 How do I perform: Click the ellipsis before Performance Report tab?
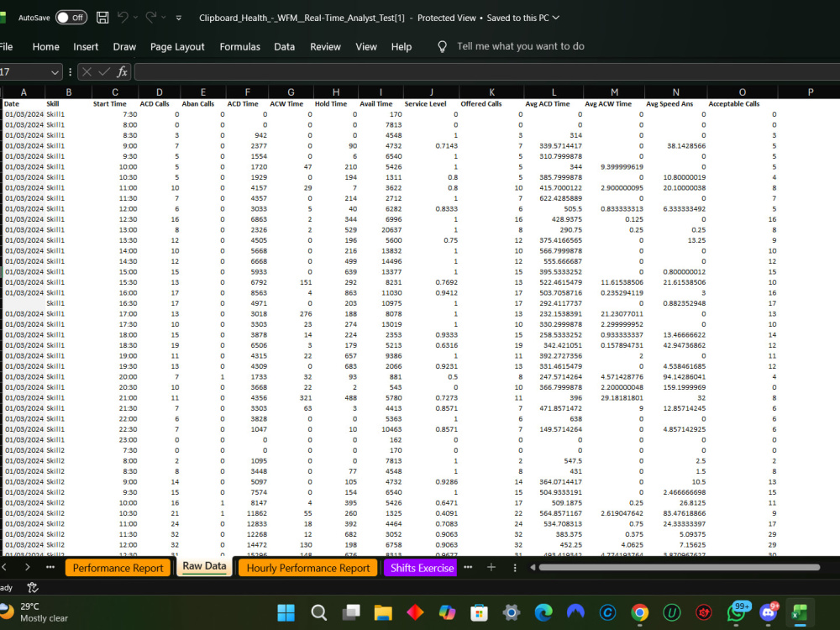pyautogui.click(x=50, y=567)
